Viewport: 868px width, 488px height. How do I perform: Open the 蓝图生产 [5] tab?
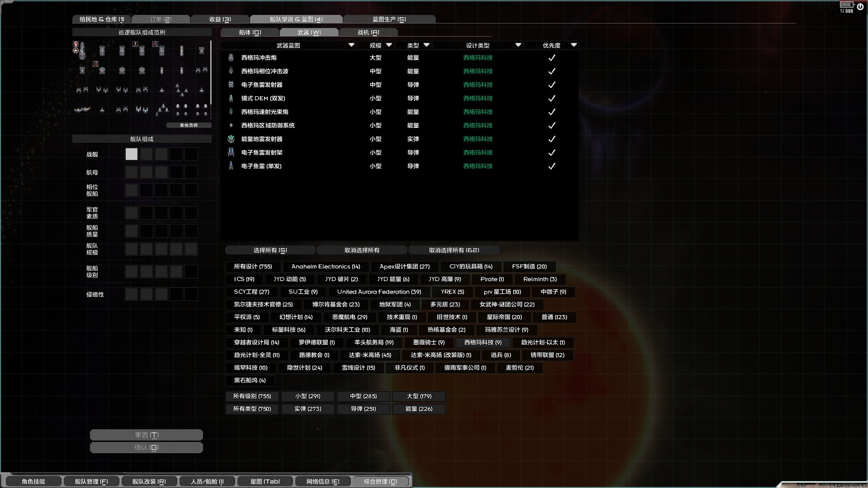point(389,19)
